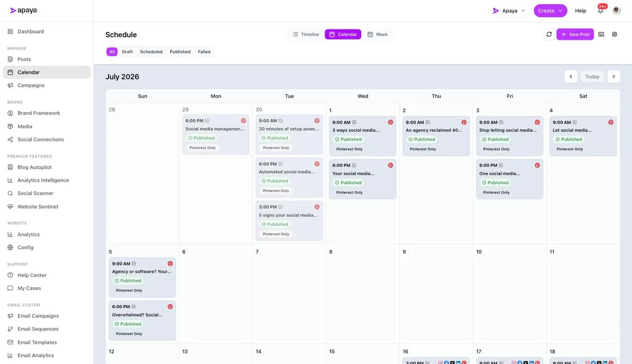This screenshot has height=364, width=632.
Task: Go to previous month
Action: coord(571,77)
